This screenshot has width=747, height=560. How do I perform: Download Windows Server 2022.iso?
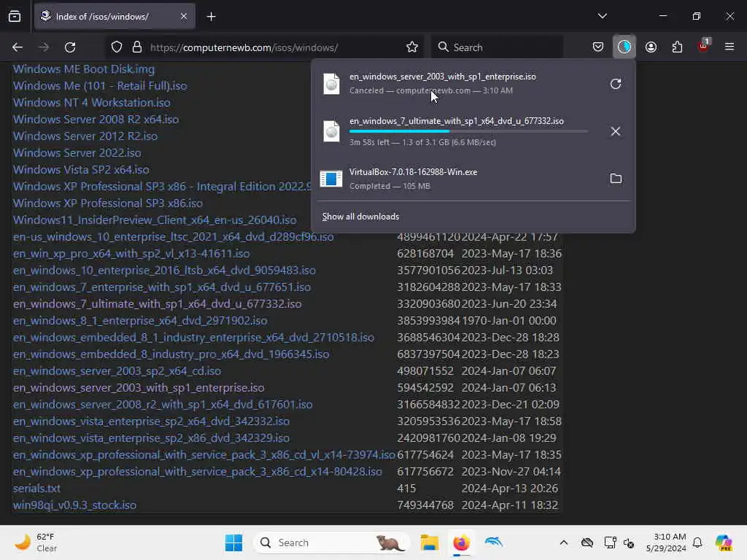pos(77,153)
